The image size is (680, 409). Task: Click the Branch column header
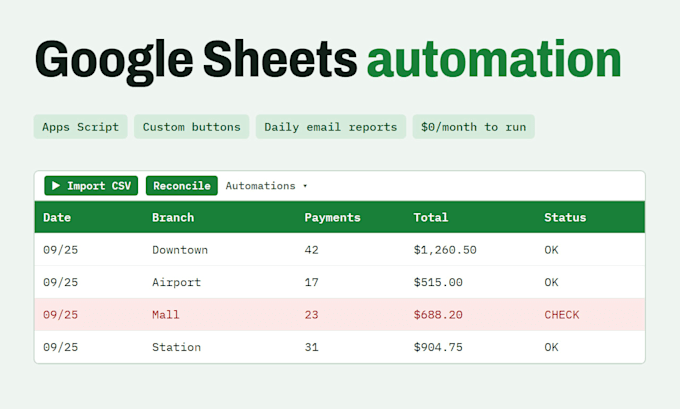[x=173, y=217]
